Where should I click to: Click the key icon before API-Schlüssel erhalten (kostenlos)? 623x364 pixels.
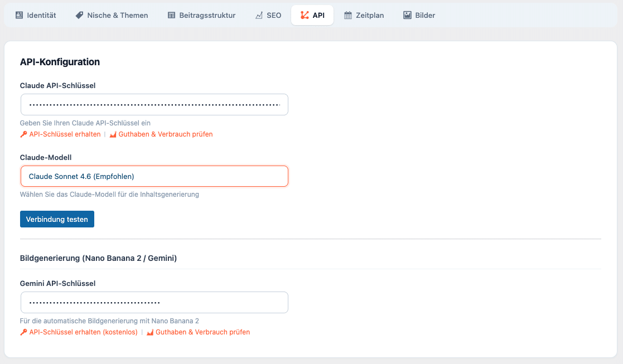point(23,332)
